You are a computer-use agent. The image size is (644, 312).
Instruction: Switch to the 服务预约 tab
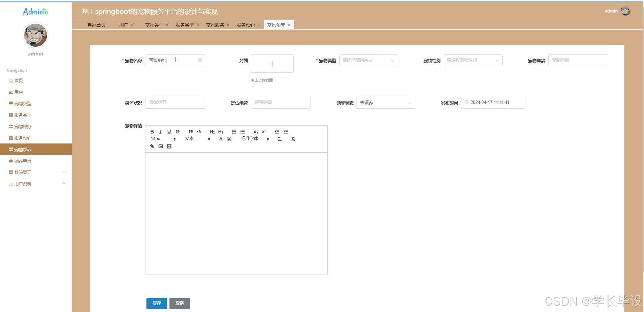point(246,25)
